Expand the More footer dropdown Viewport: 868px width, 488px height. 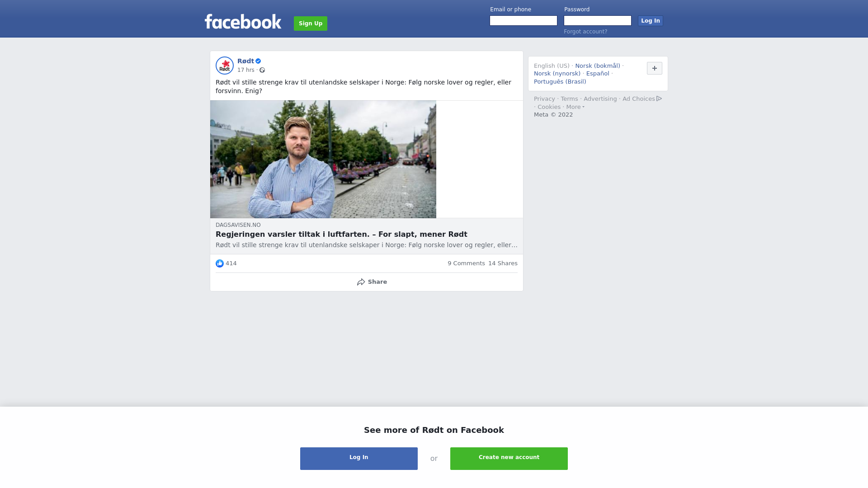tap(575, 107)
